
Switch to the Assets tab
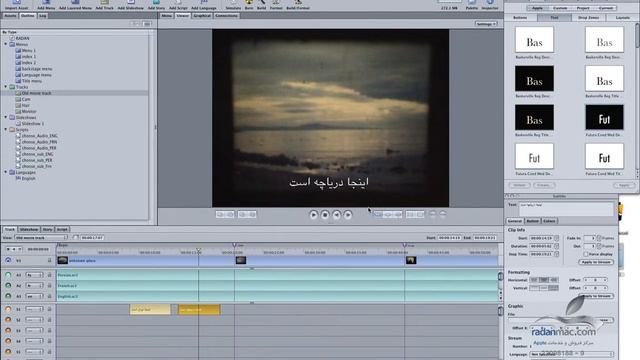[x=10, y=16]
